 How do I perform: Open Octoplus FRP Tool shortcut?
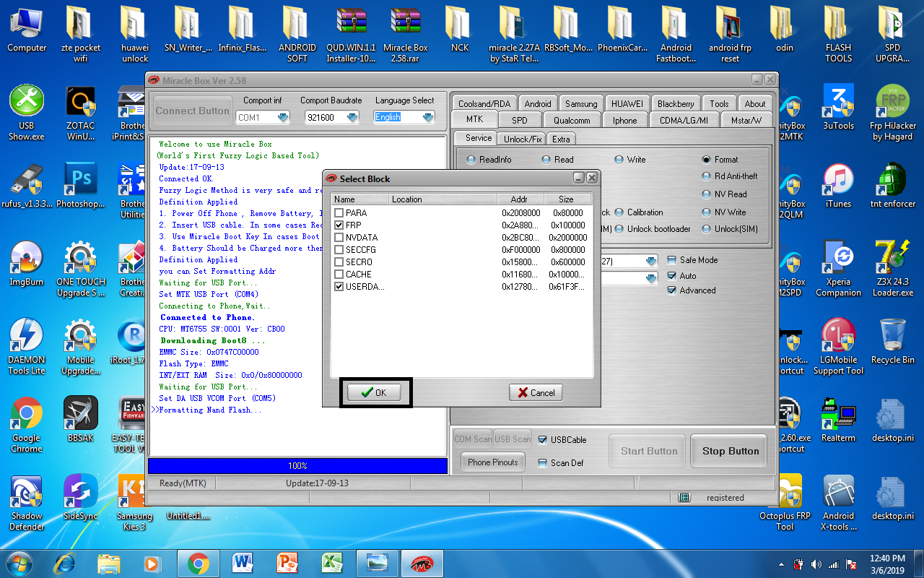[x=784, y=504]
